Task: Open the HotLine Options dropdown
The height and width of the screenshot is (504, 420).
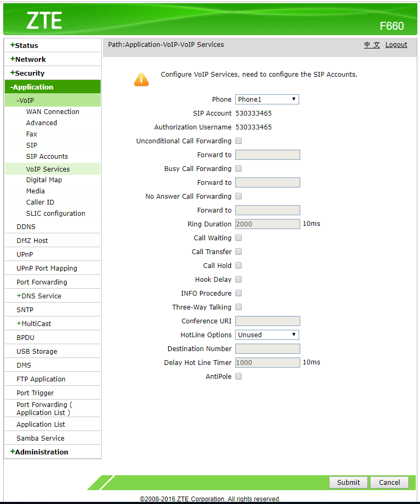Action: pyautogui.click(x=267, y=335)
